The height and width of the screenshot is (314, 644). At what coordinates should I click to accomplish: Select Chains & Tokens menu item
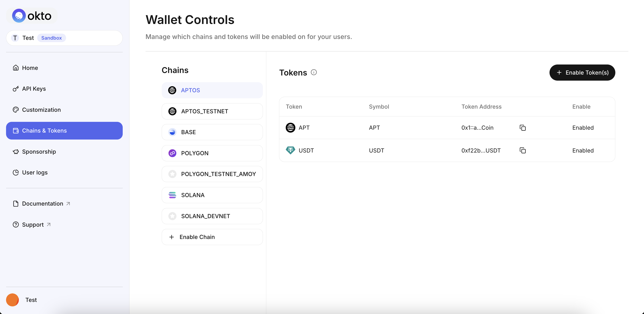click(x=64, y=131)
